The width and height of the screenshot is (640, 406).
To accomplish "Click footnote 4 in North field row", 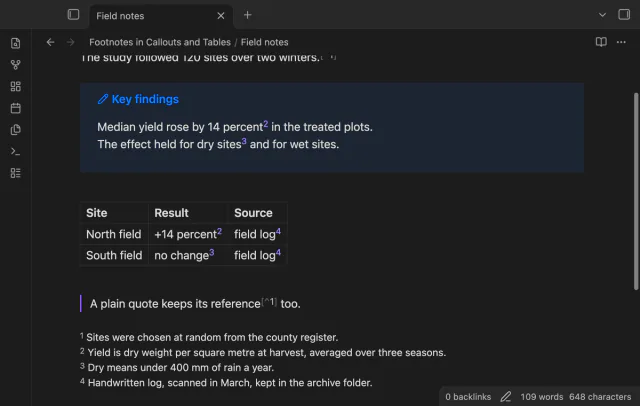I will click(278, 231).
